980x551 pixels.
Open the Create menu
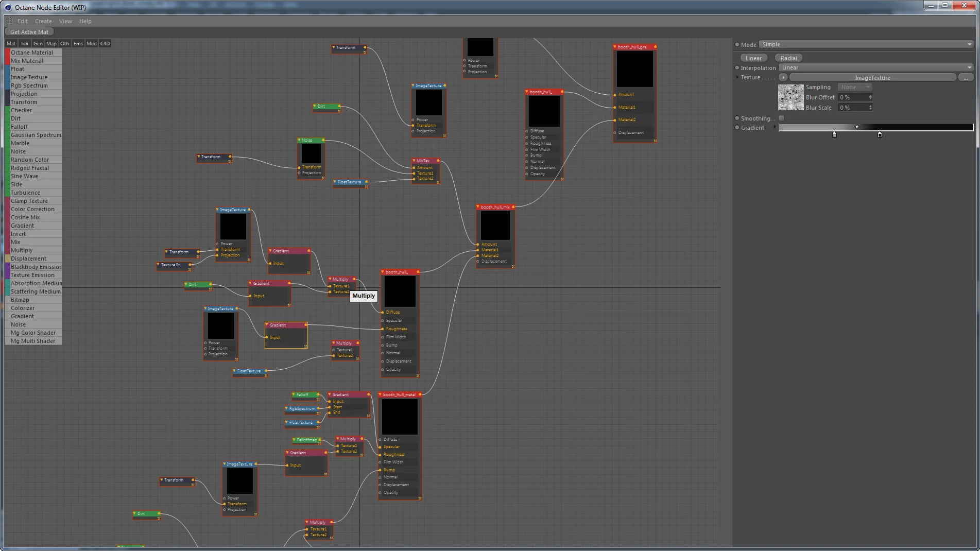click(x=43, y=21)
